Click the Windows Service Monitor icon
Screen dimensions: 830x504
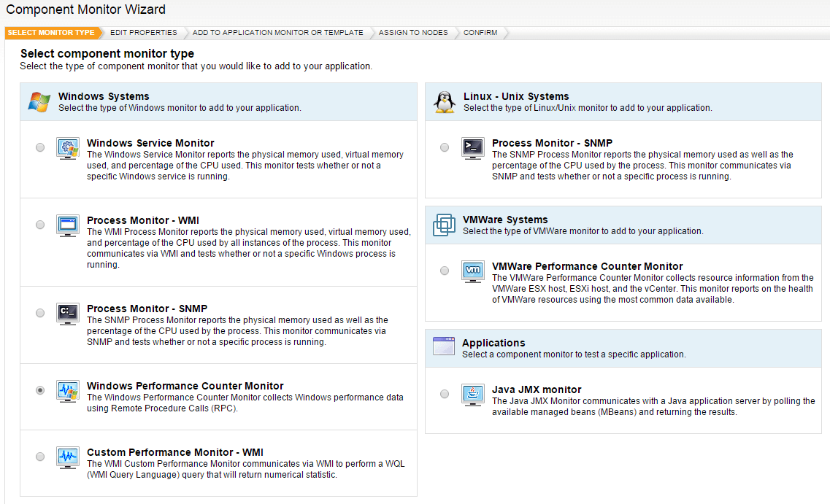[x=68, y=147]
